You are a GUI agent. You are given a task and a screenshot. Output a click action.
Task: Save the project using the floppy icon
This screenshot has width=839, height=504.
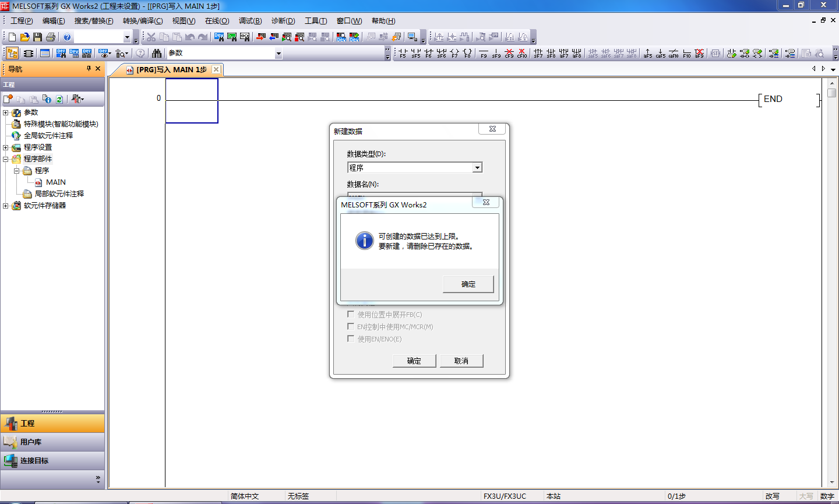point(38,37)
